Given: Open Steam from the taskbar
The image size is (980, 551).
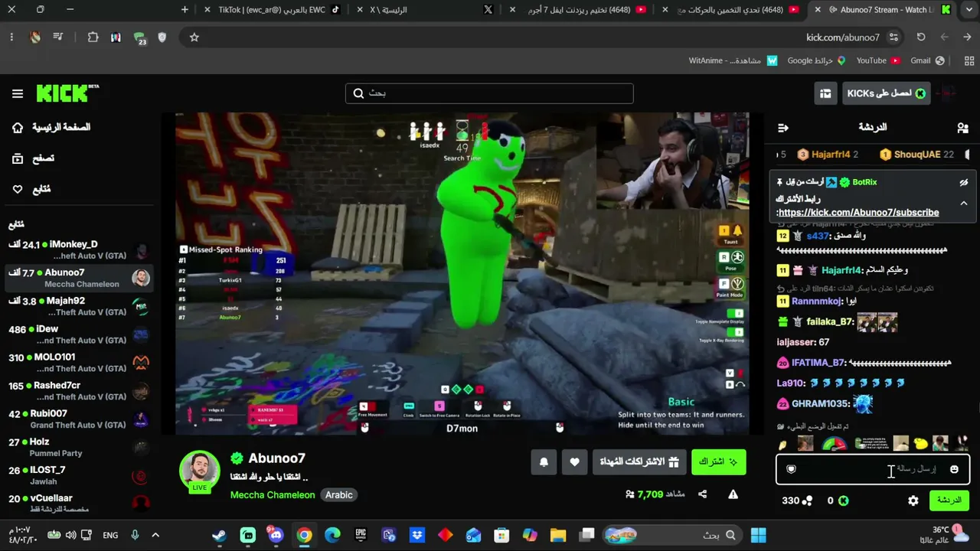Looking at the screenshot, I should point(220,535).
